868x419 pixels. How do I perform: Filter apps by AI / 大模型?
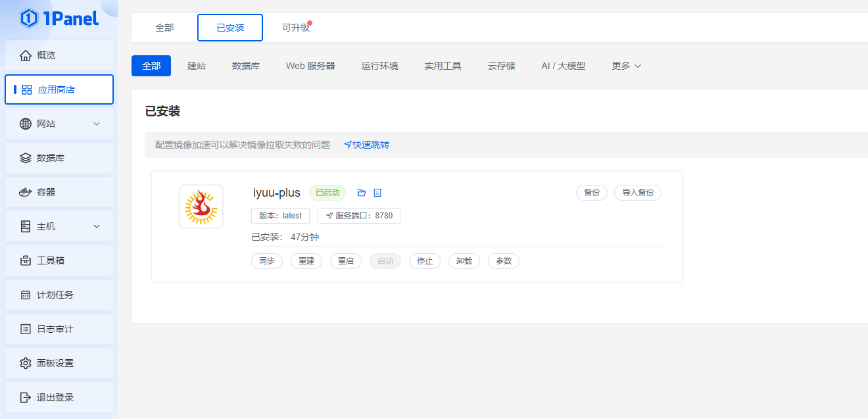(563, 66)
